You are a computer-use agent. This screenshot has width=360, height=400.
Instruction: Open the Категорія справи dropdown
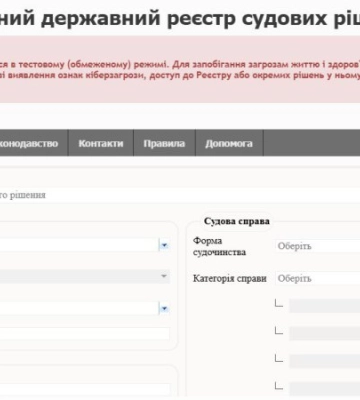click(318, 278)
